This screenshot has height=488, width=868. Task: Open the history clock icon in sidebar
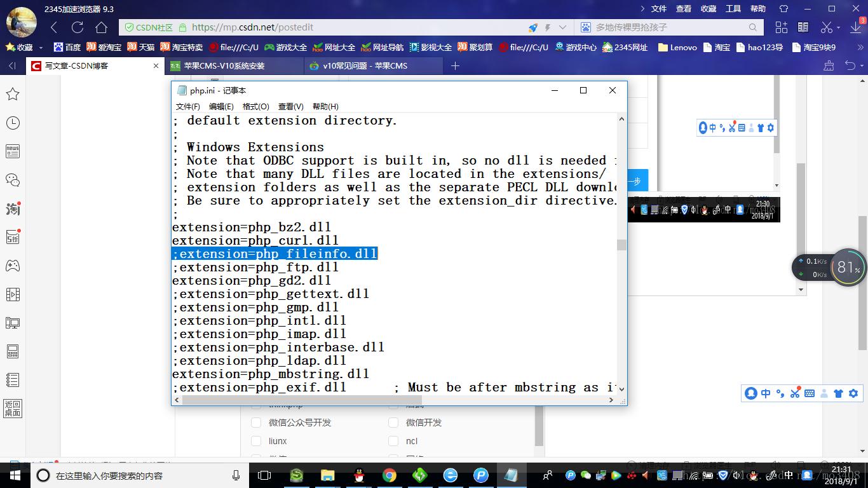(x=13, y=123)
